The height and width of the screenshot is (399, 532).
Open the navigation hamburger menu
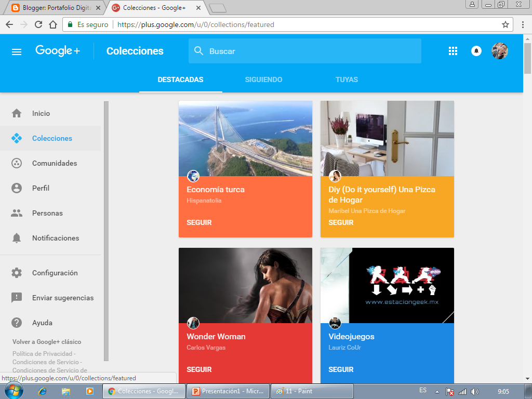(x=16, y=51)
